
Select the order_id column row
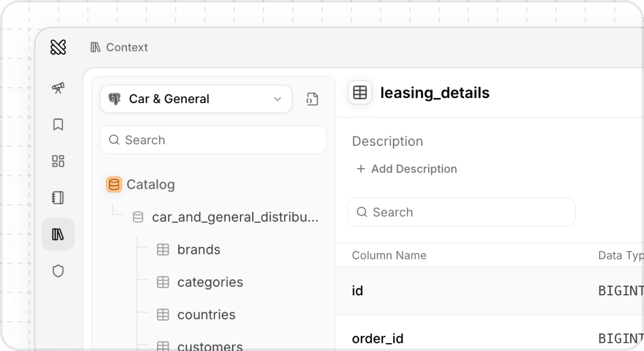click(378, 338)
